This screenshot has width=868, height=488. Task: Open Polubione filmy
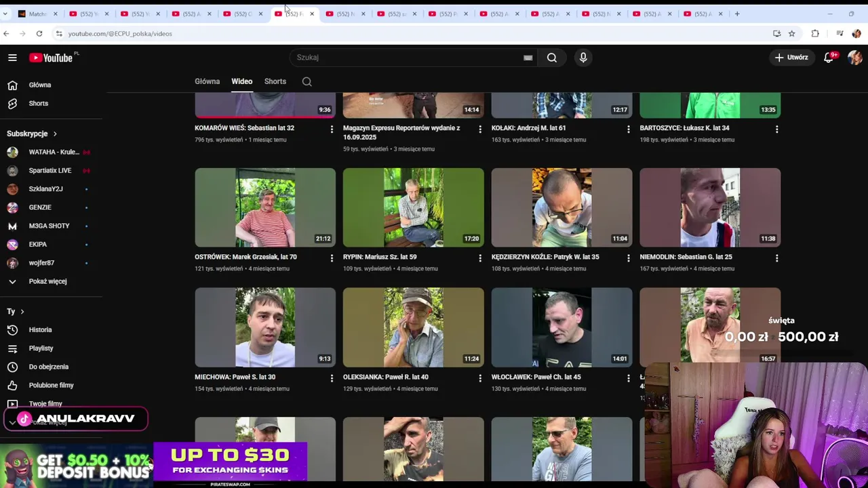point(51,385)
